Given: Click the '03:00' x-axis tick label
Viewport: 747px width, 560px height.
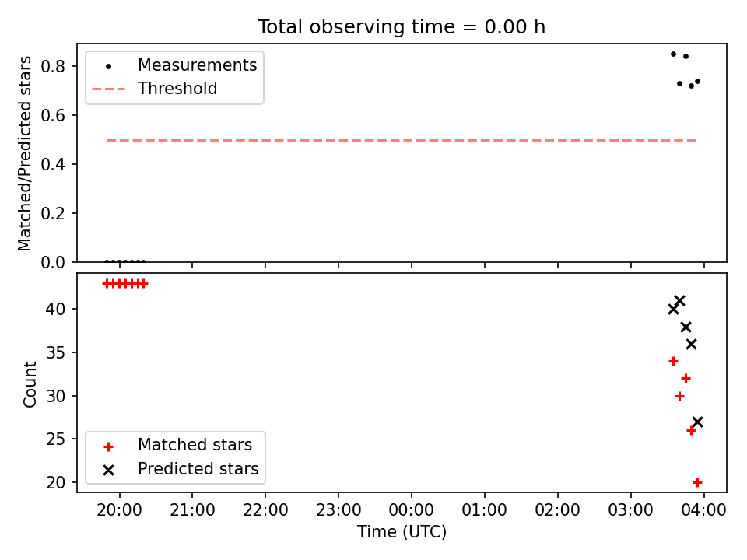Looking at the screenshot, I should point(631,510).
